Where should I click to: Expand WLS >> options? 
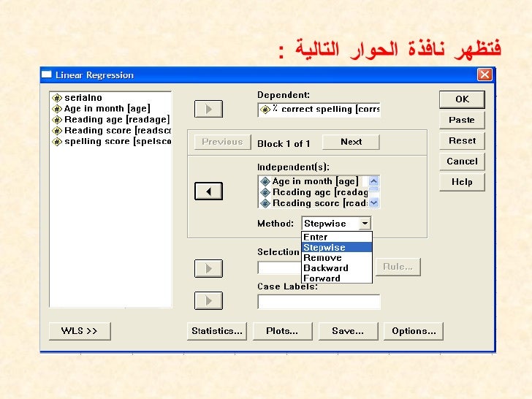[x=80, y=331]
